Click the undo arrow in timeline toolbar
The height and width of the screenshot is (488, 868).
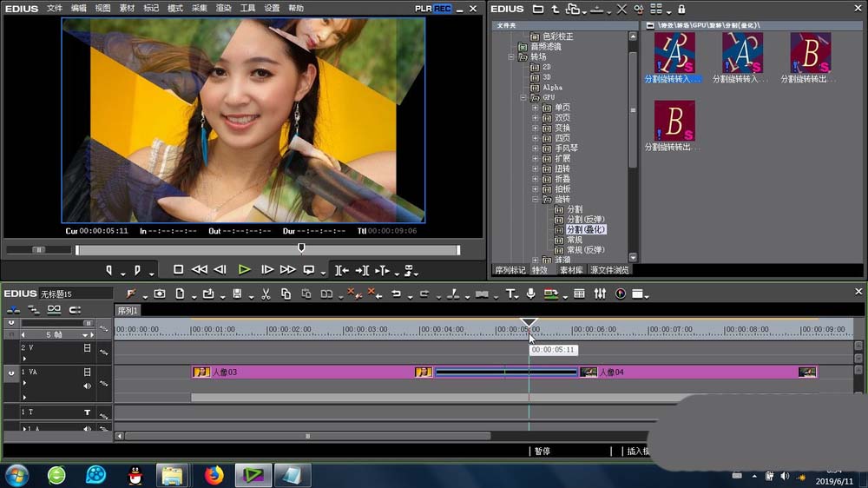pos(396,294)
